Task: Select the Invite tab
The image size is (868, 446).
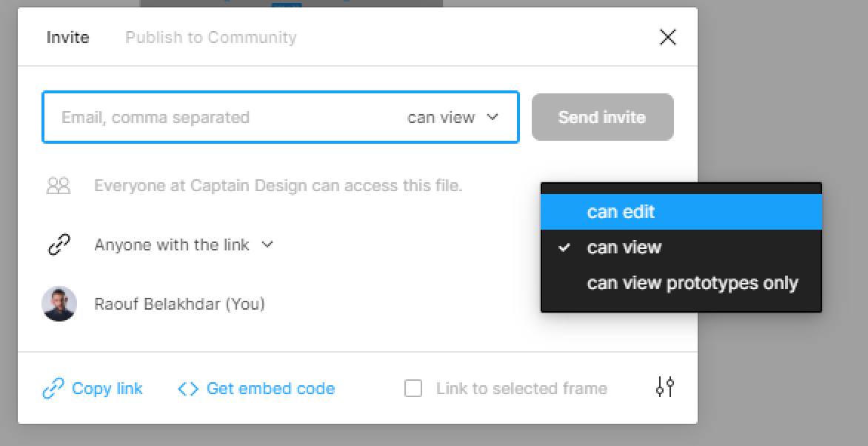Action: [x=67, y=36]
